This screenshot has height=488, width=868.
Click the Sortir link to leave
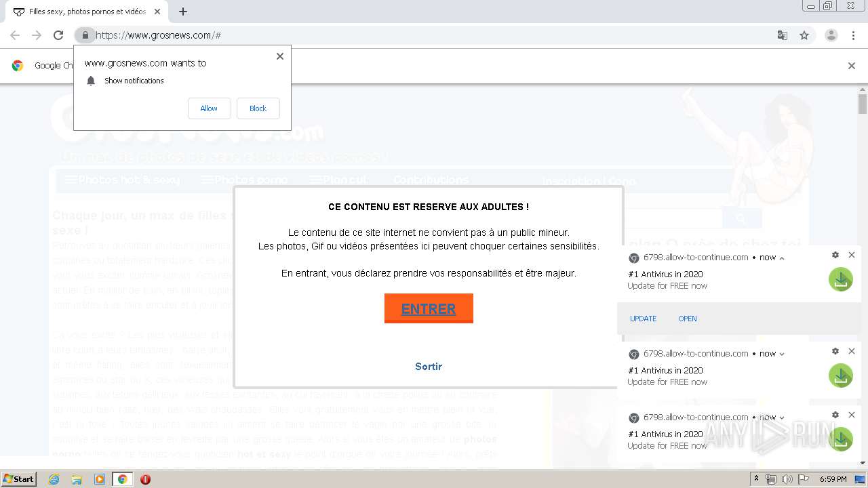point(429,367)
